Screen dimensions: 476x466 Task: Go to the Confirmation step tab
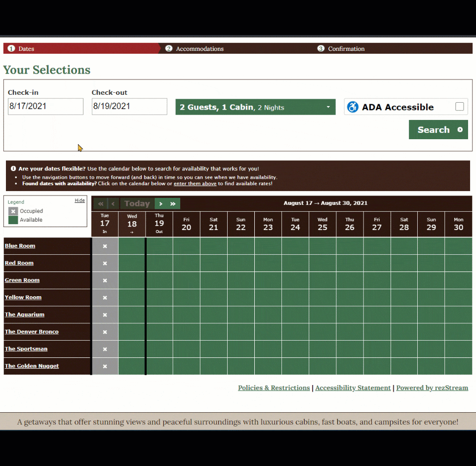pos(346,49)
